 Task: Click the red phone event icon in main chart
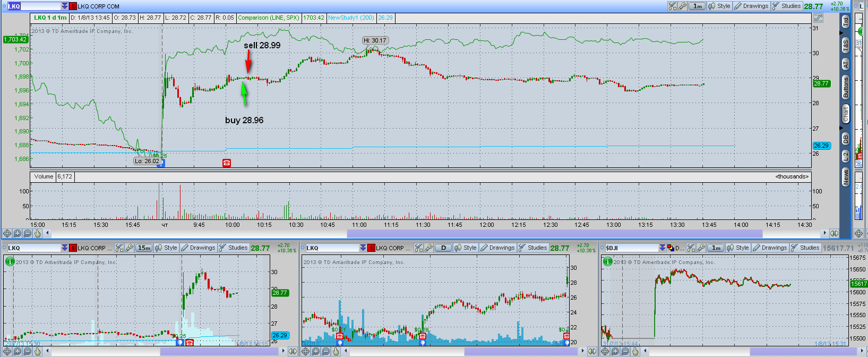(227, 163)
